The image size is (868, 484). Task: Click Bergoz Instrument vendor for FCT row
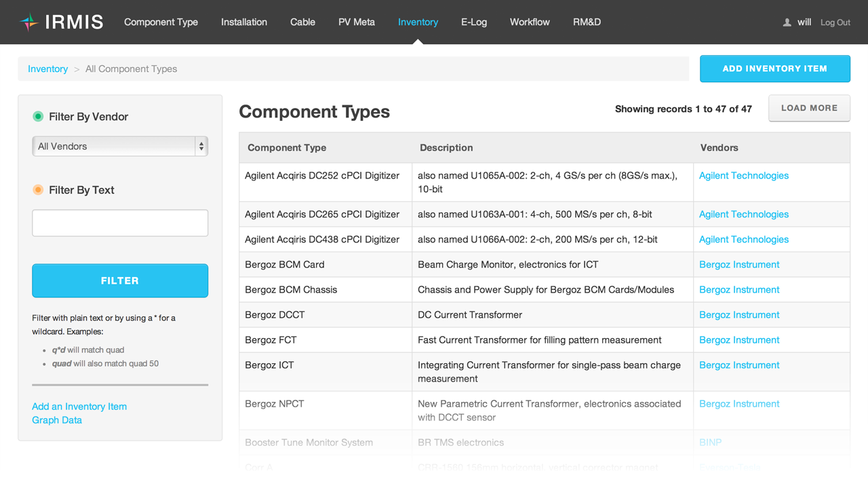tap(739, 340)
